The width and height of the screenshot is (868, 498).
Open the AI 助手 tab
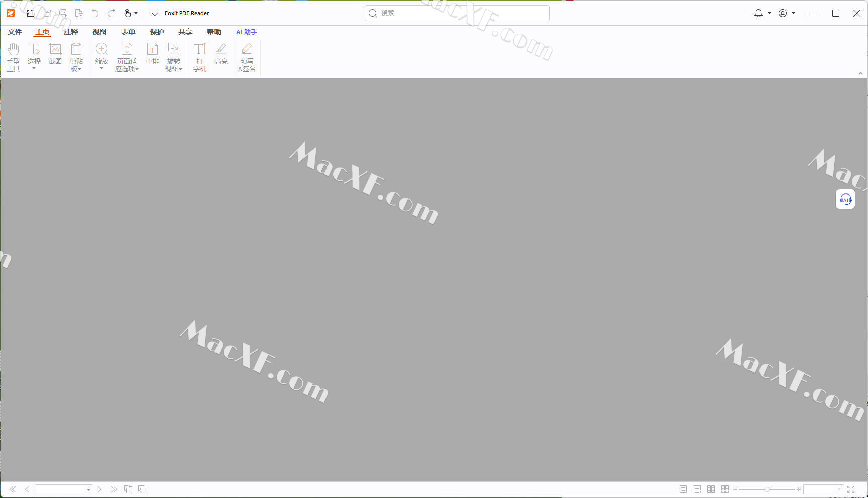tap(247, 32)
